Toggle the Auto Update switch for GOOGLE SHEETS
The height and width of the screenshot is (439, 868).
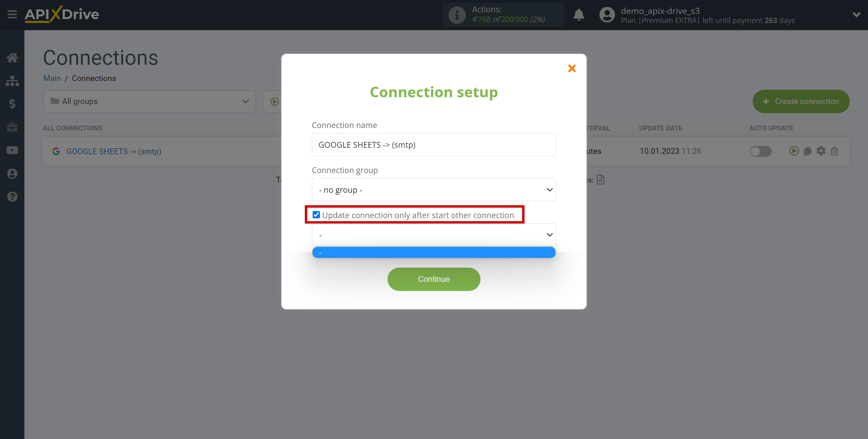pyautogui.click(x=761, y=151)
